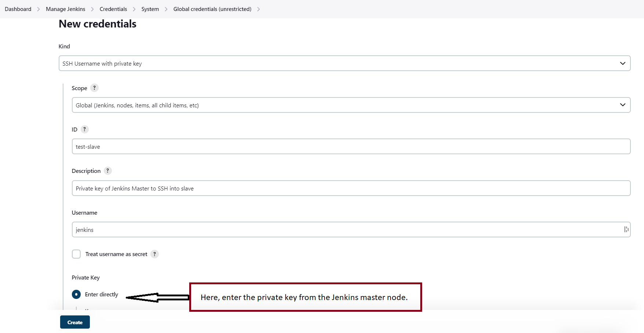Enable Treat username as secret checkbox

point(76,254)
